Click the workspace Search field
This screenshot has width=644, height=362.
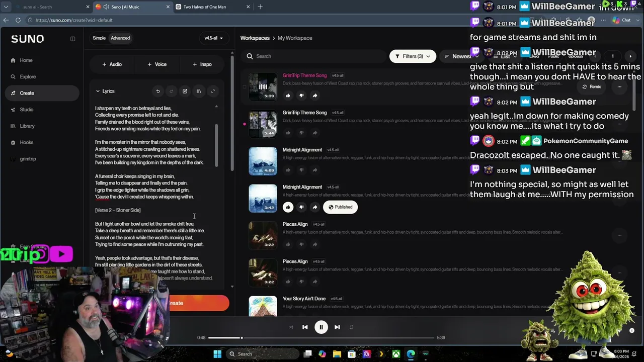click(x=314, y=56)
